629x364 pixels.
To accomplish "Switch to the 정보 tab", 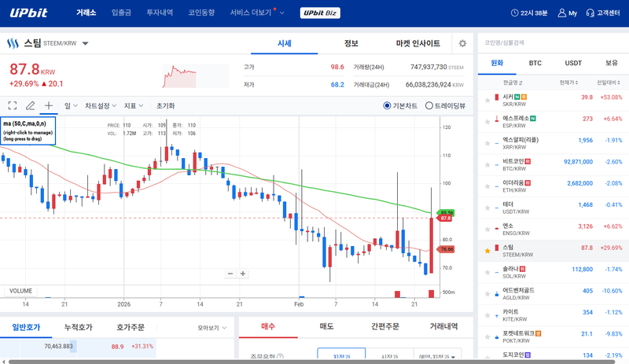I will [351, 43].
